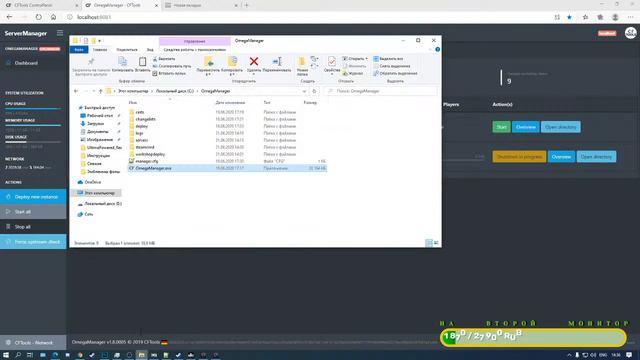Click Deploy new instance in sidebar
The width and height of the screenshot is (640, 360).
click(x=33, y=197)
